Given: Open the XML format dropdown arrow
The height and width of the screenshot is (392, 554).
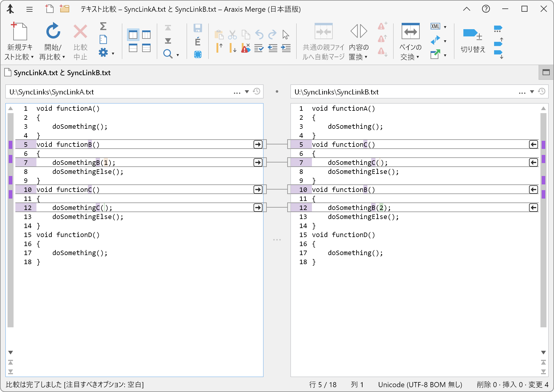Looking at the screenshot, I should (445, 27).
